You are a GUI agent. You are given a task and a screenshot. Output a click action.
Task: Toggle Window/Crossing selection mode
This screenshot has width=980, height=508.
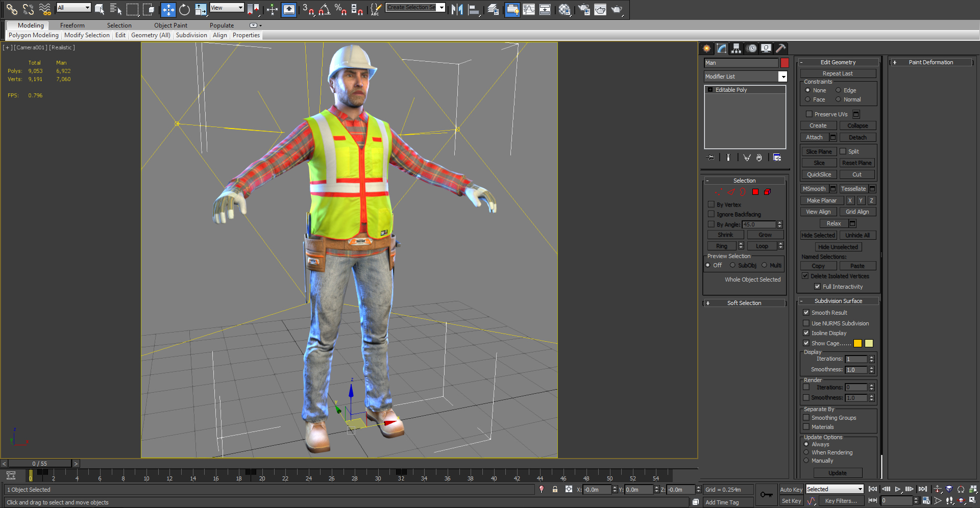tap(149, 9)
